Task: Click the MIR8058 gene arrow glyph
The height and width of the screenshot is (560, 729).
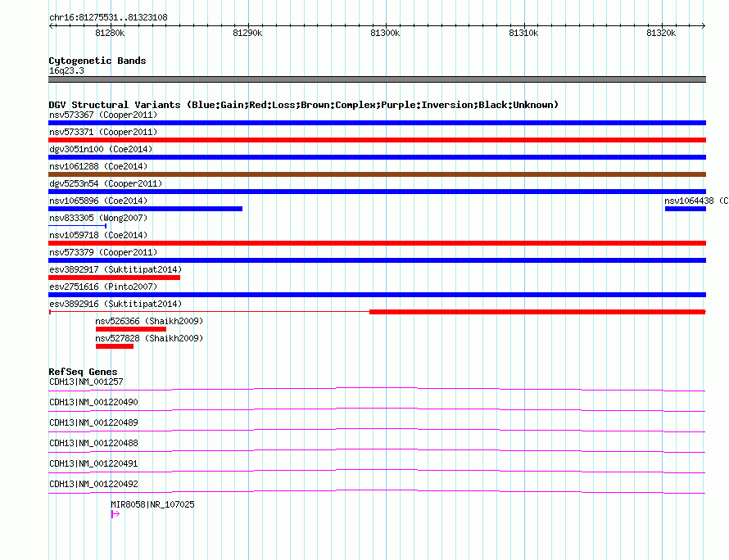Action: tap(115, 514)
